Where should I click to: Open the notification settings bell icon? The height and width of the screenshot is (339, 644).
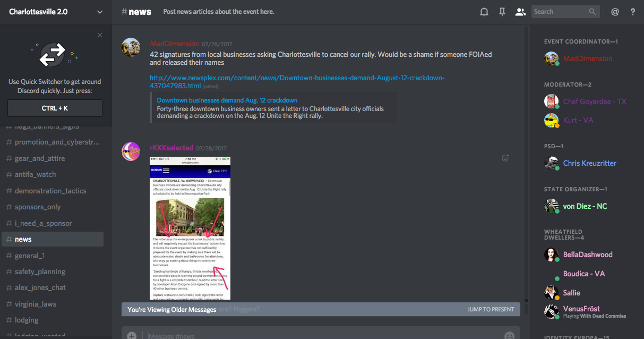tap(484, 12)
